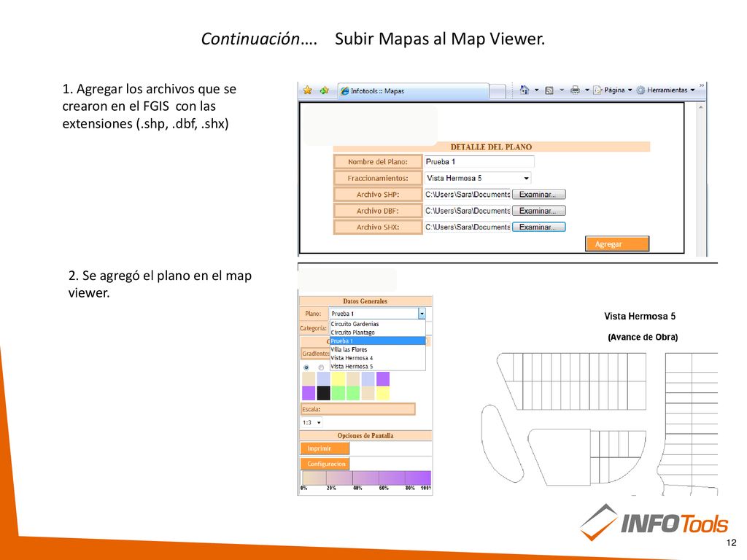Show more toolbar items via » chevron
This screenshot has height=560, width=747.
701,86
